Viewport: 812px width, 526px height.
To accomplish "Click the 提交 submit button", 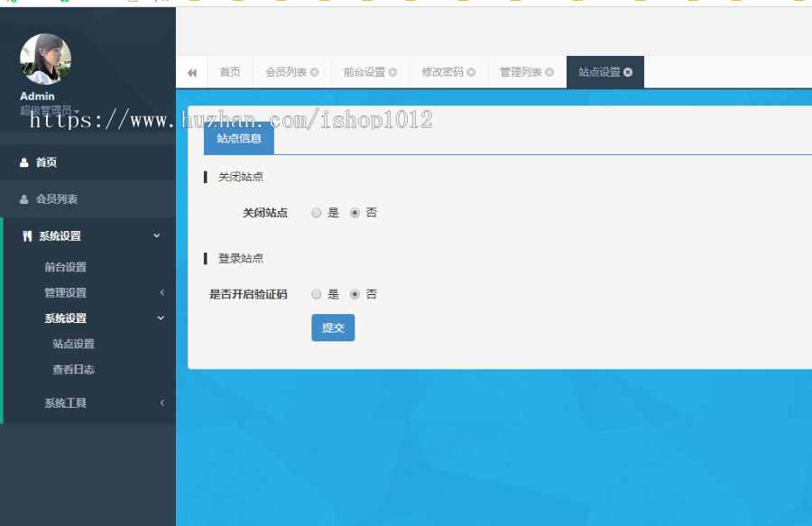I will (333, 328).
